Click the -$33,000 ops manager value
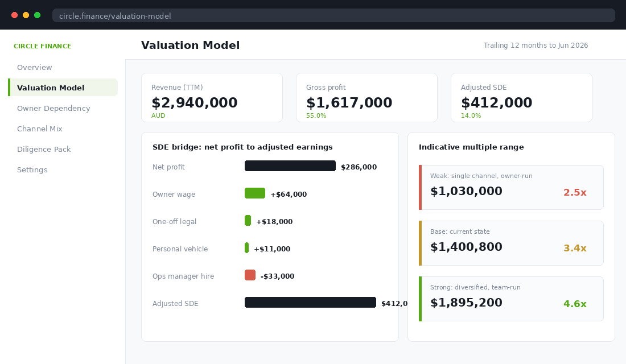Viewport: 626px width, 364px height. pos(278,276)
